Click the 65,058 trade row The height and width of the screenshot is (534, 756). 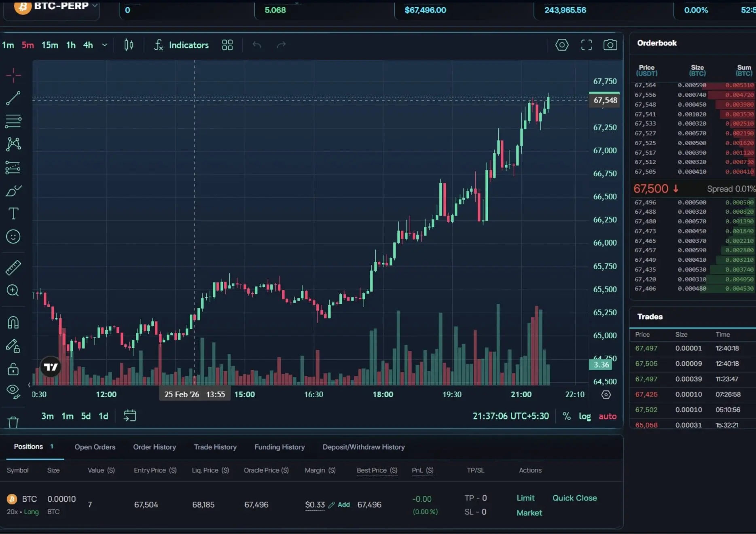(x=693, y=425)
